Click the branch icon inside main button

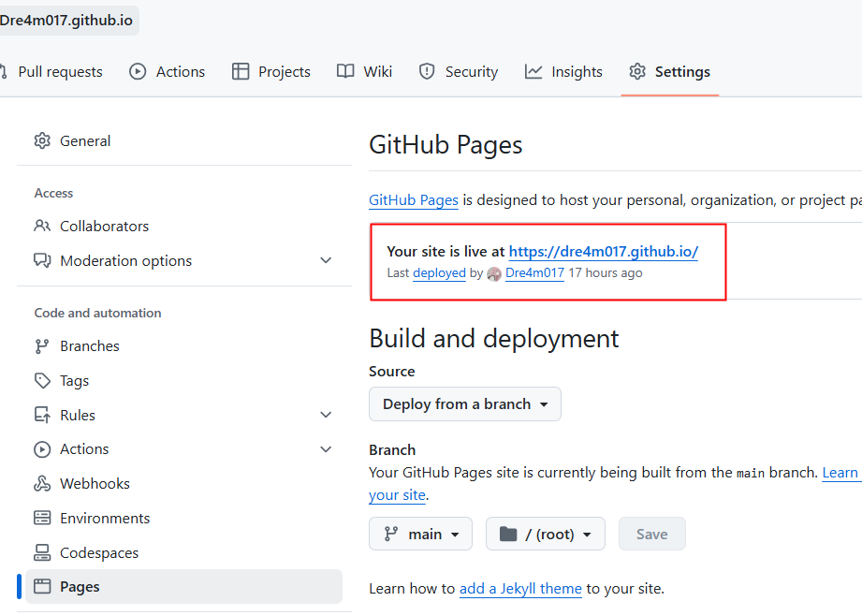pos(391,534)
